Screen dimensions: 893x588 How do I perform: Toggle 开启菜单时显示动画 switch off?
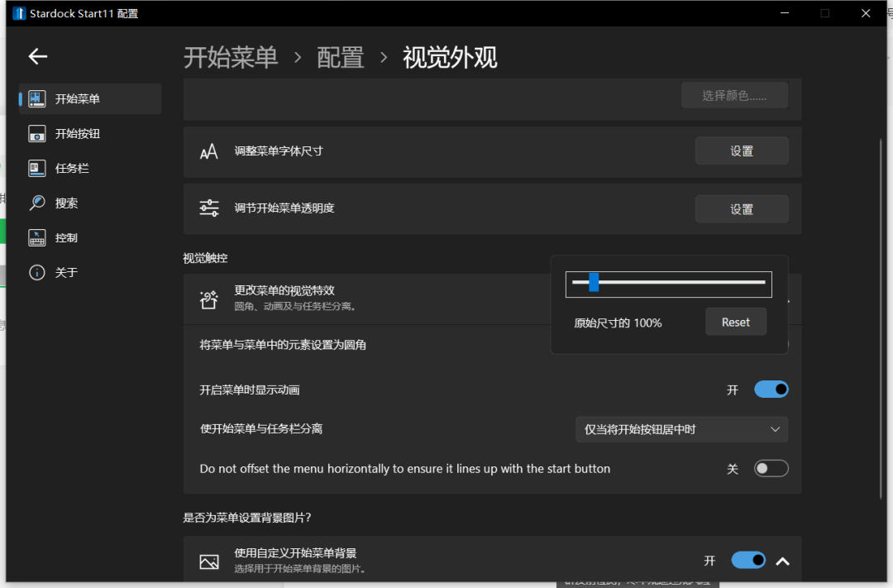pyautogui.click(x=771, y=390)
